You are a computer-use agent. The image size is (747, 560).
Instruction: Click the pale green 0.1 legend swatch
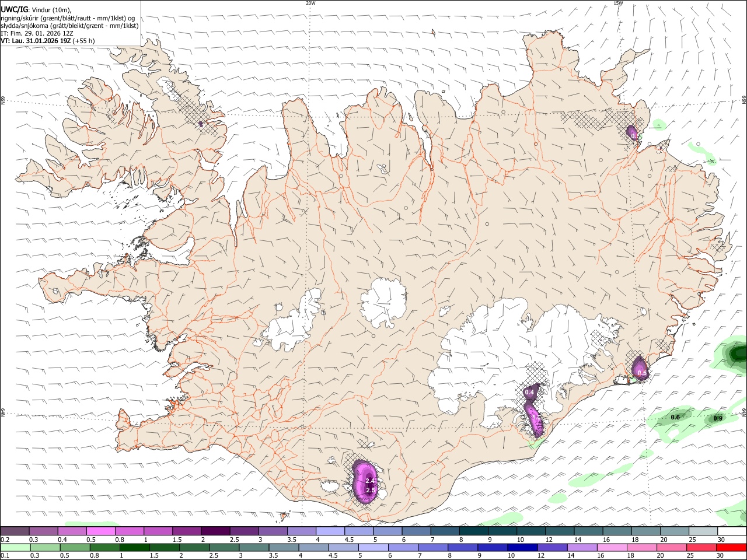(15, 547)
